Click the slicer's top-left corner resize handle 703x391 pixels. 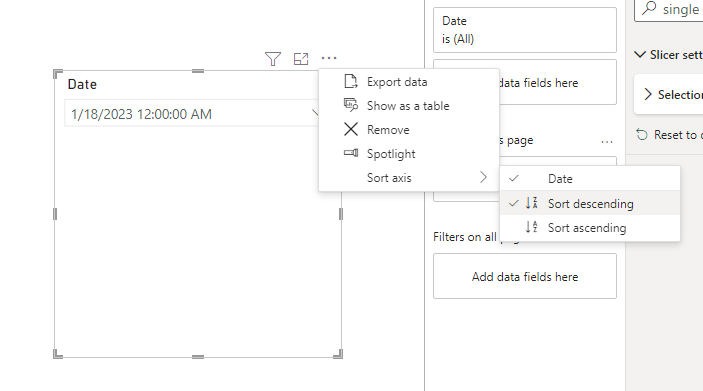[57, 74]
